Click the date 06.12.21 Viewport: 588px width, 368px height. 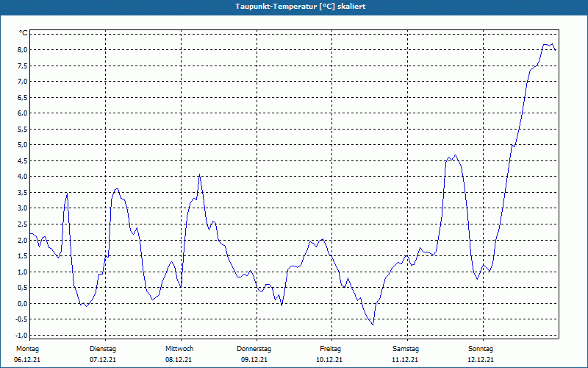[27, 360]
